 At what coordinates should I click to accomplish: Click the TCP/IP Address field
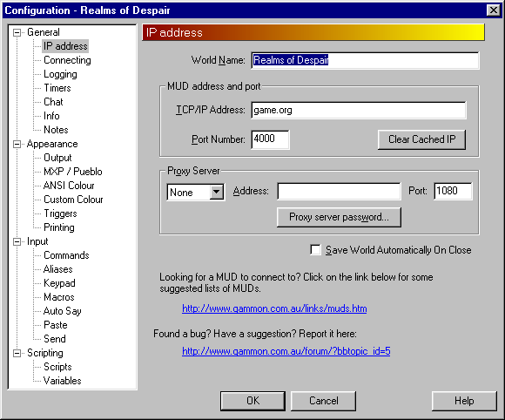coord(359,111)
